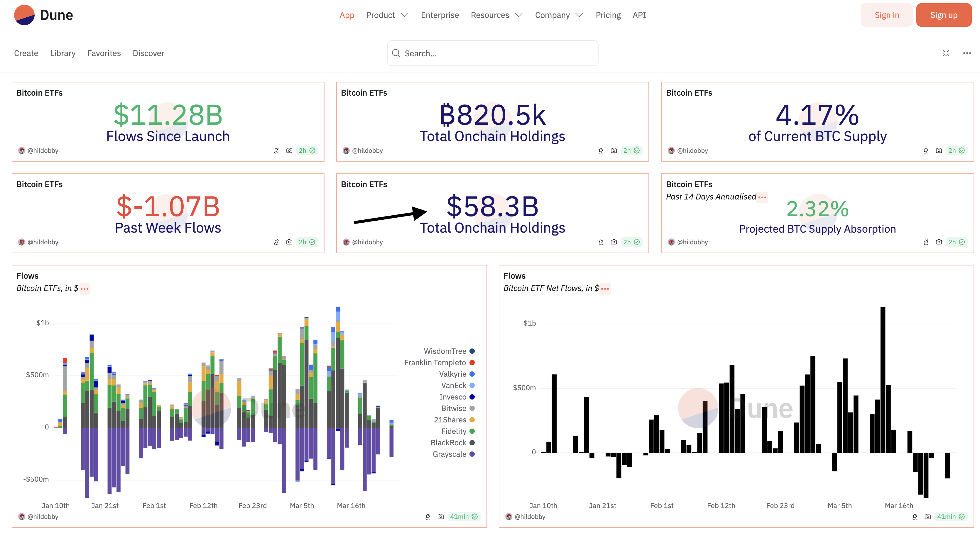
Task: Open the Pricing menu item
Action: pos(608,15)
